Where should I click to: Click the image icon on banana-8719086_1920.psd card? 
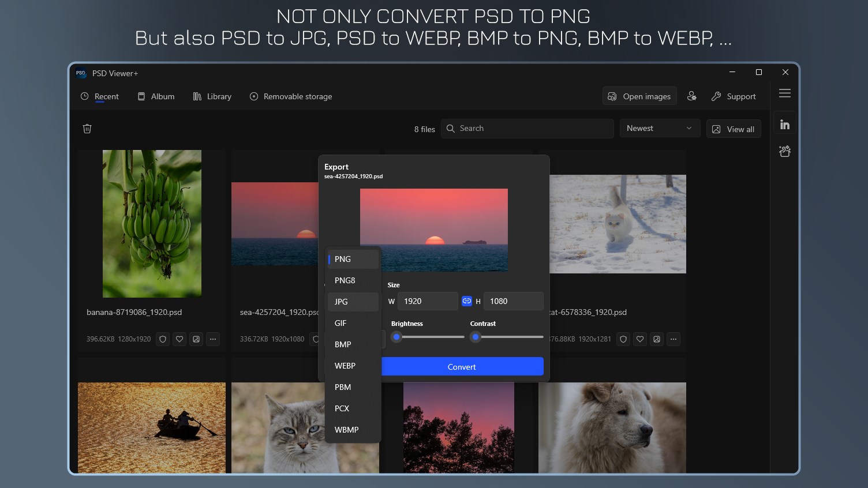click(x=196, y=339)
